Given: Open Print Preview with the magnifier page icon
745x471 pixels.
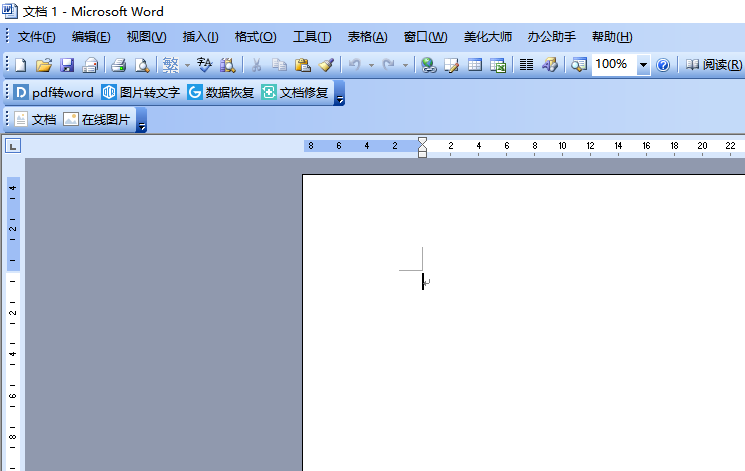Looking at the screenshot, I should [x=142, y=65].
